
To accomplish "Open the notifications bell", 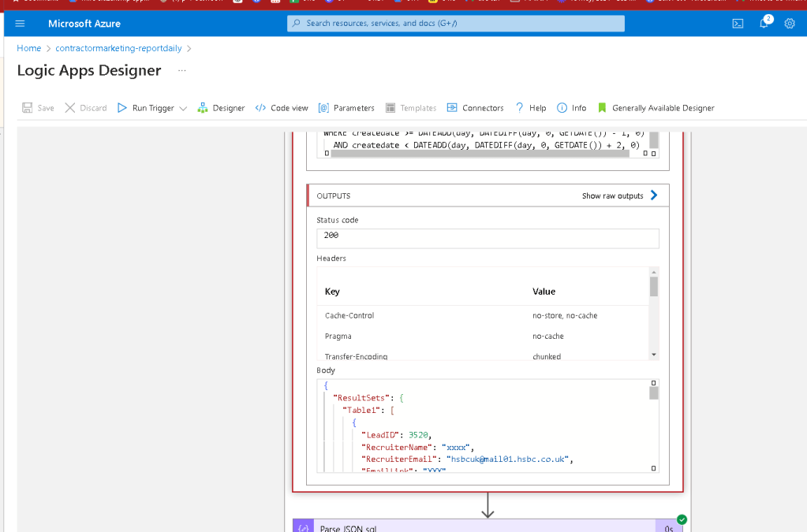I will pos(764,23).
